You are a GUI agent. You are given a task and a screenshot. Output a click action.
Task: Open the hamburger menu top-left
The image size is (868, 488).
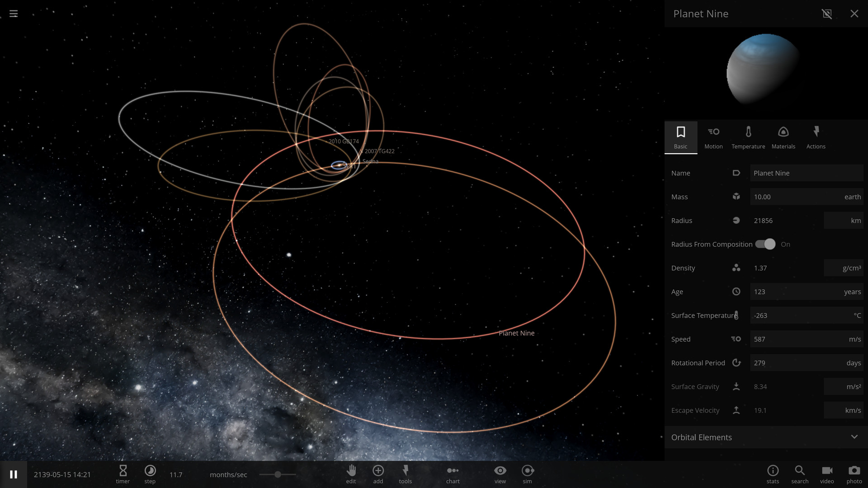point(13,13)
